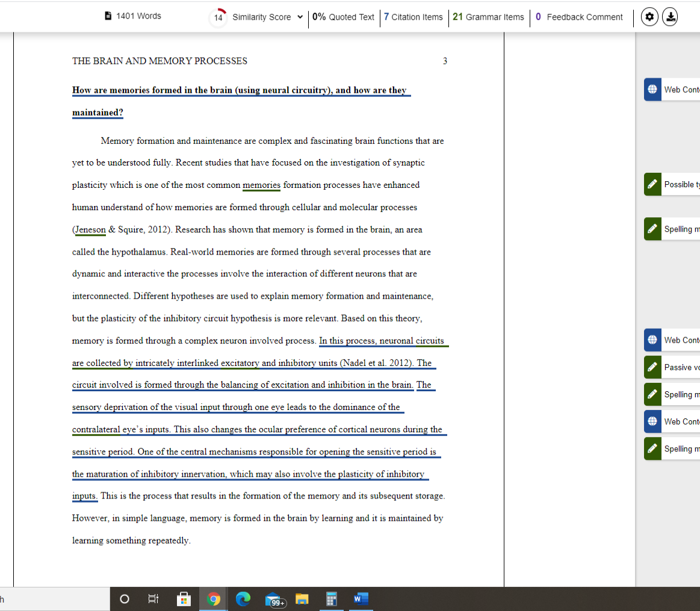Click the flagged name 'Jeneson'
700x611 pixels.
tap(91, 229)
